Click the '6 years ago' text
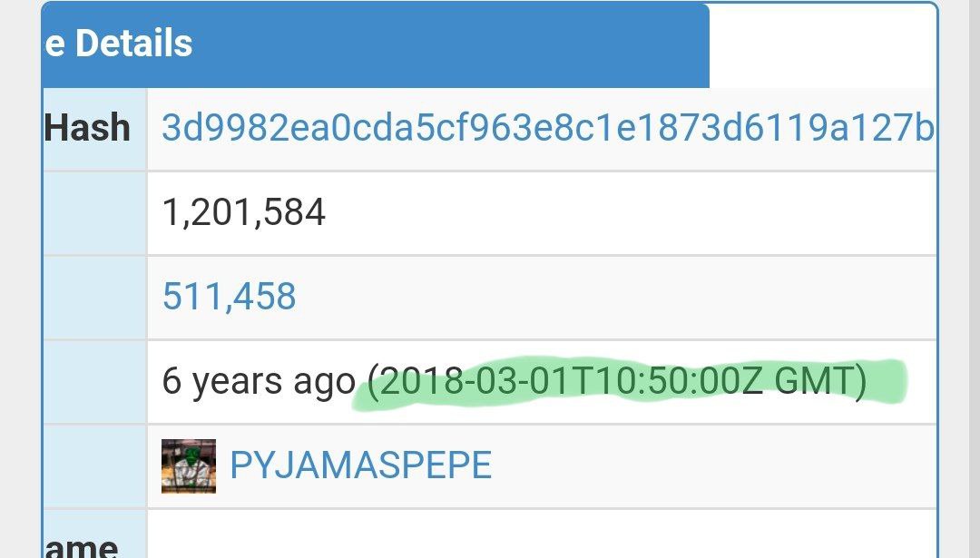Image resolution: width=980 pixels, height=558 pixels. coord(259,382)
